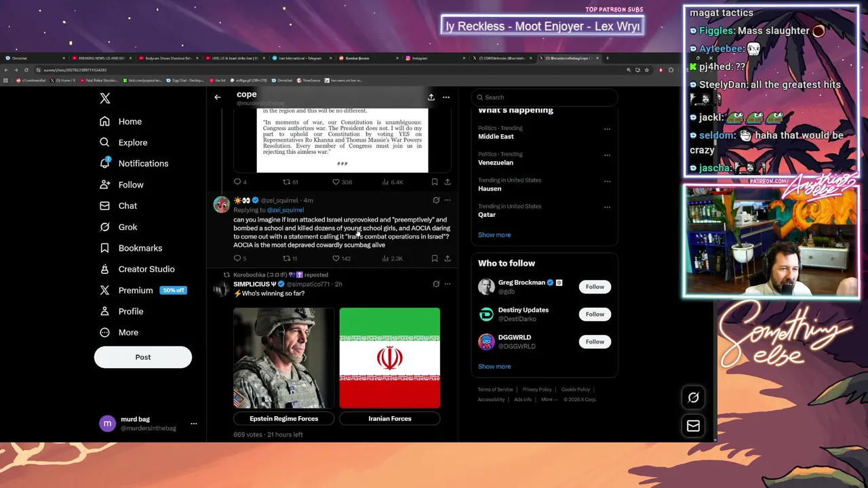The height and width of the screenshot is (488, 868).
Task: Open the floating Messages envelope button
Action: pos(693,426)
